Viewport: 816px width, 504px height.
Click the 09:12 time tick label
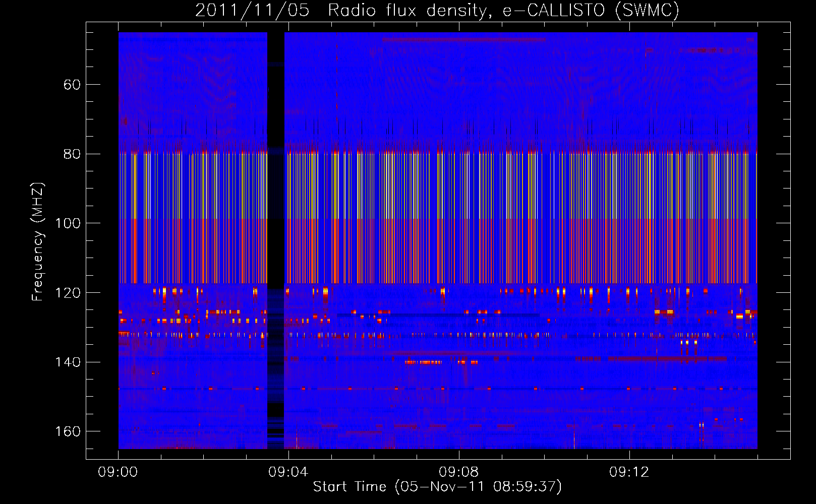[629, 472]
